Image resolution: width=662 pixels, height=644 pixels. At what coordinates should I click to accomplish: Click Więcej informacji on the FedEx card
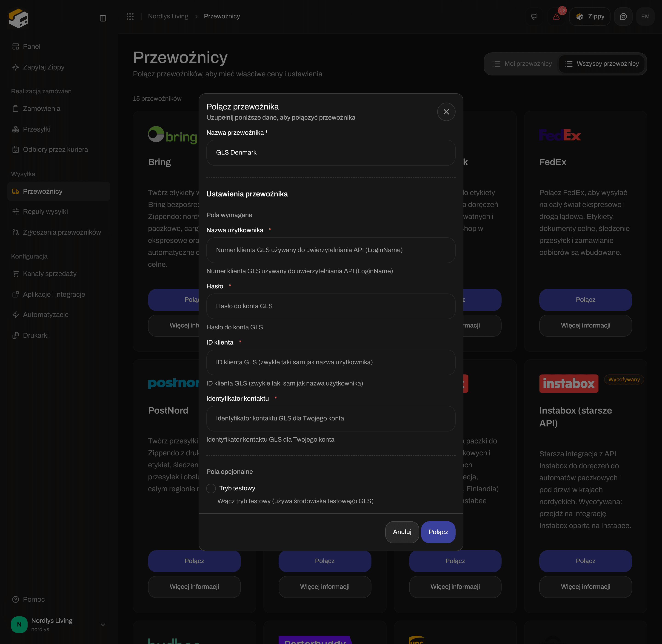(586, 325)
